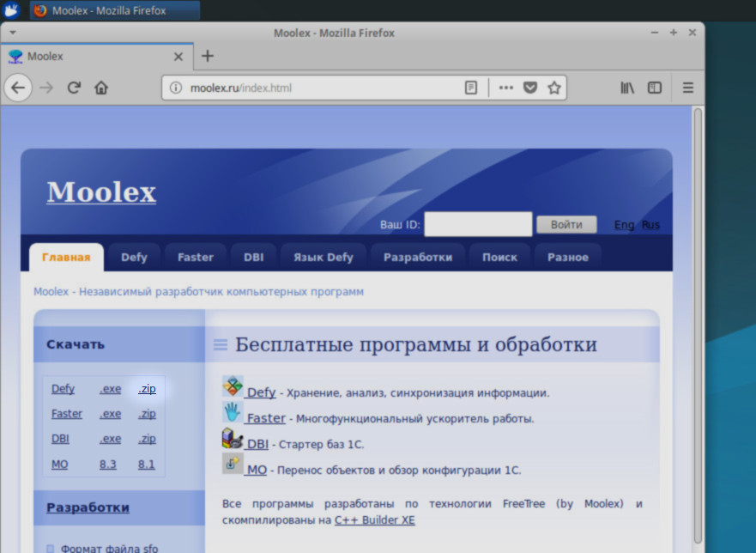Click the Войти login button

click(x=566, y=224)
